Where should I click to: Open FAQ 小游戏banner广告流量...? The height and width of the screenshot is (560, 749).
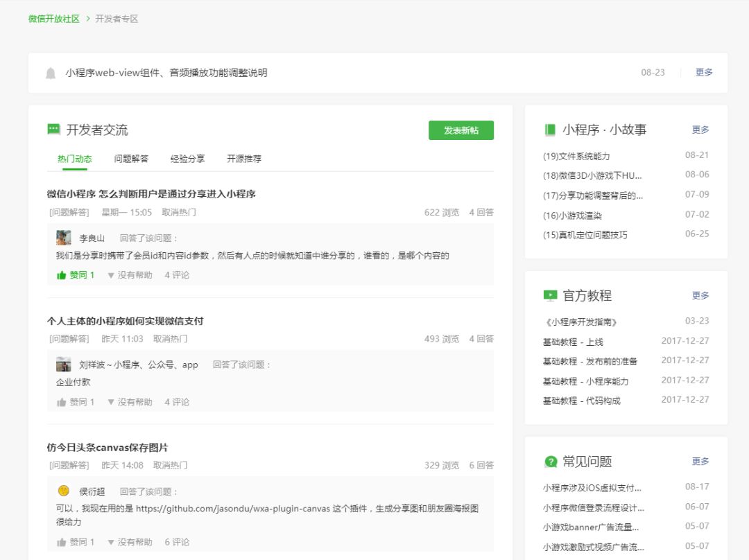pos(591,527)
